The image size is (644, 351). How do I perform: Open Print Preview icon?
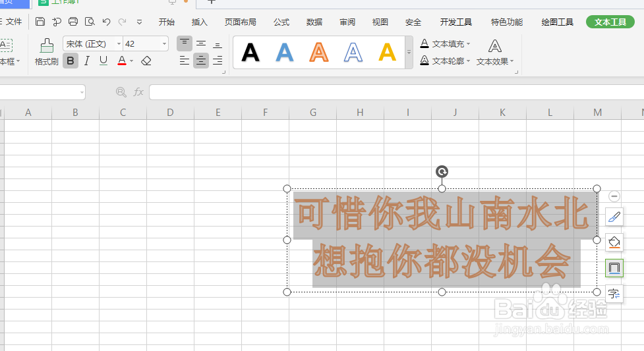(90, 22)
